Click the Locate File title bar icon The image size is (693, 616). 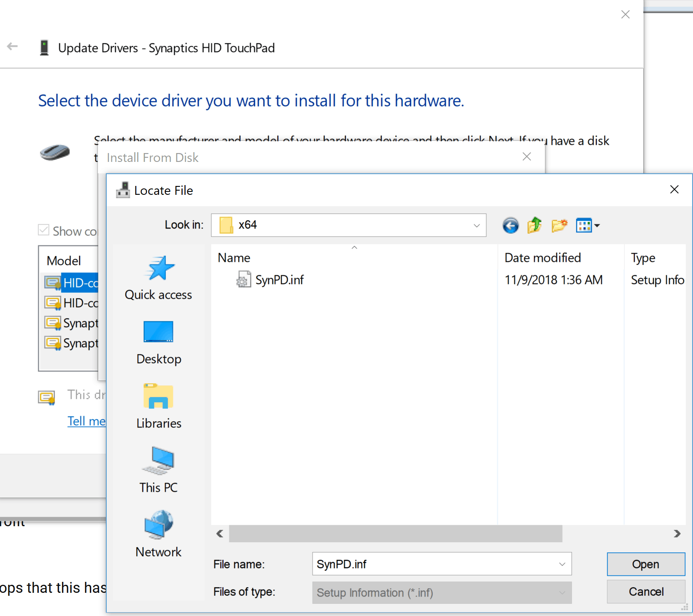click(x=123, y=190)
